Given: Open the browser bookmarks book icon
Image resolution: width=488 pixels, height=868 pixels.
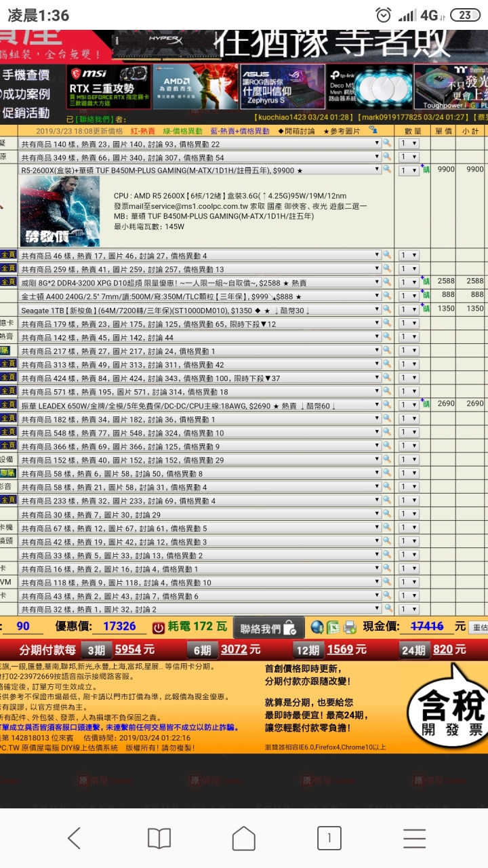Looking at the screenshot, I should tap(159, 838).
